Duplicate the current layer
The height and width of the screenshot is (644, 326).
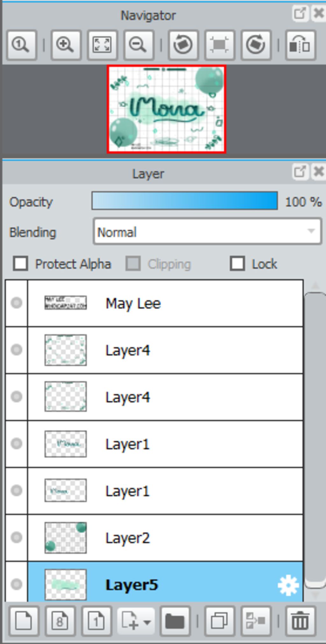(219, 621)
